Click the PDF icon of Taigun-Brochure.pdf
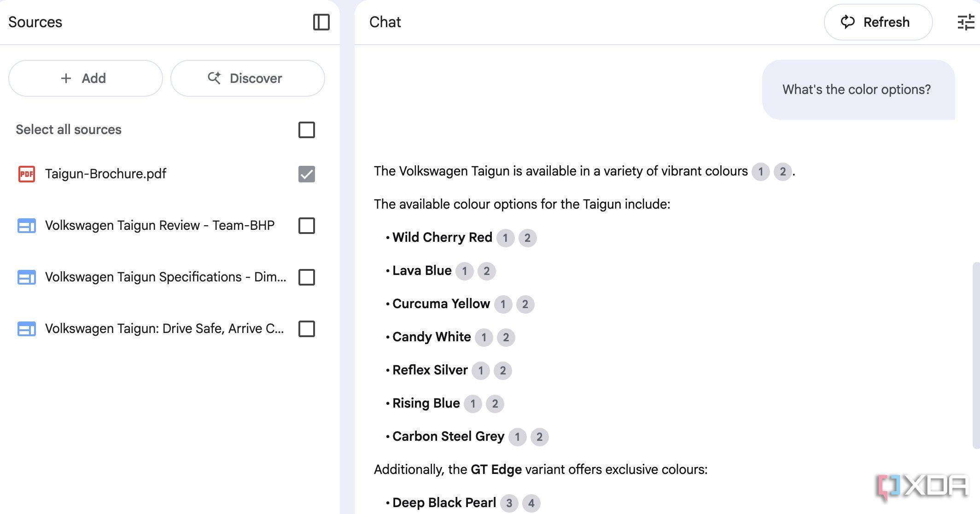The image size is (980, 514). pos(27,174)
